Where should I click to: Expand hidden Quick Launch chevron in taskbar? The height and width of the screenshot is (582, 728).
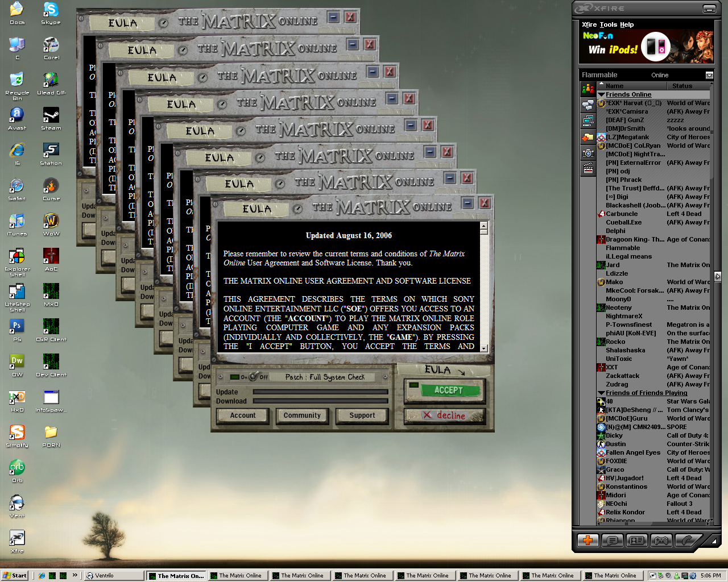click(75, 575)
